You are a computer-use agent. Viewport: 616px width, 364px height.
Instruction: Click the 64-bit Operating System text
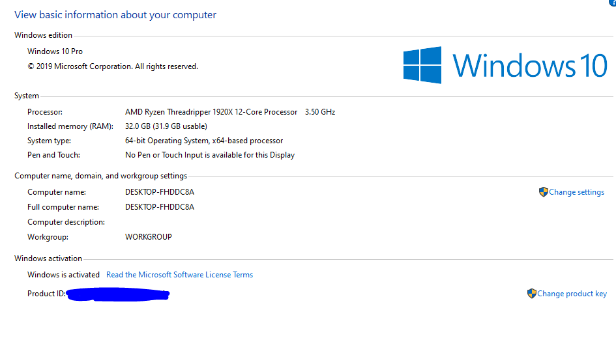(x=204, y=141)
